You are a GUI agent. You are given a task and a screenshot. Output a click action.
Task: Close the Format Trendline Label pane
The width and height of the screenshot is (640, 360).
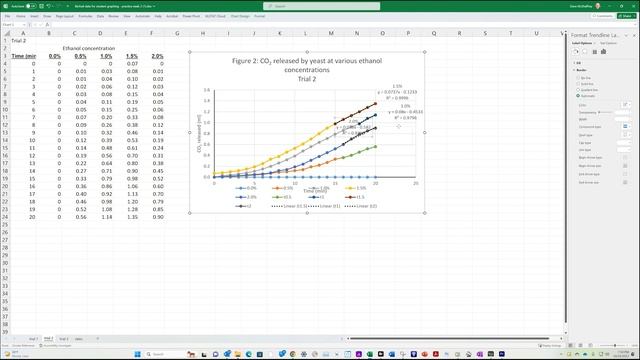[634, 36]
